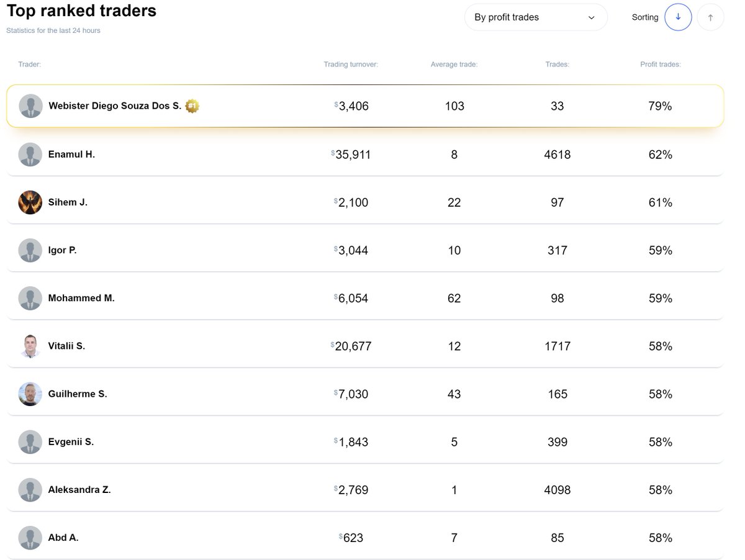The width and height of the screenshot is (745, 560).
Task: Open Vitalii S.'s profile picture
Action: pyautogui.click(x=30, y=346)
